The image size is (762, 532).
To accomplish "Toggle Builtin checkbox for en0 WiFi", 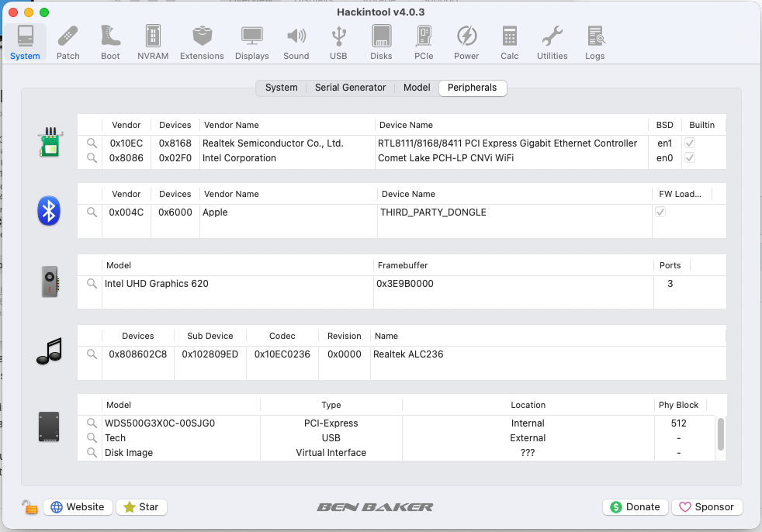I will pyautogui.click(x=690, y=157).
